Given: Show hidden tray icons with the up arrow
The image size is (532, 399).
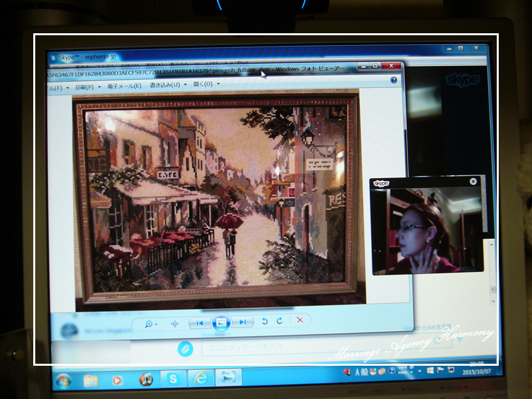Looking at the screenshot, I should [420, 371].
